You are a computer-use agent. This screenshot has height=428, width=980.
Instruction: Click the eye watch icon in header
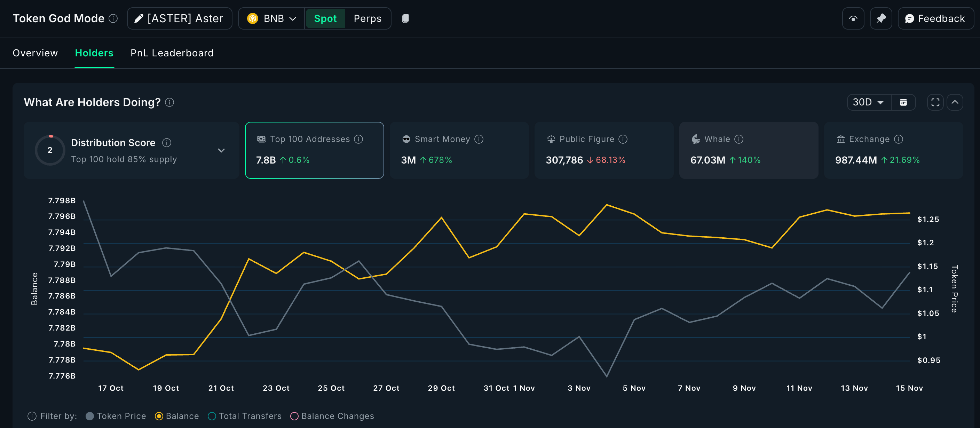853,18
